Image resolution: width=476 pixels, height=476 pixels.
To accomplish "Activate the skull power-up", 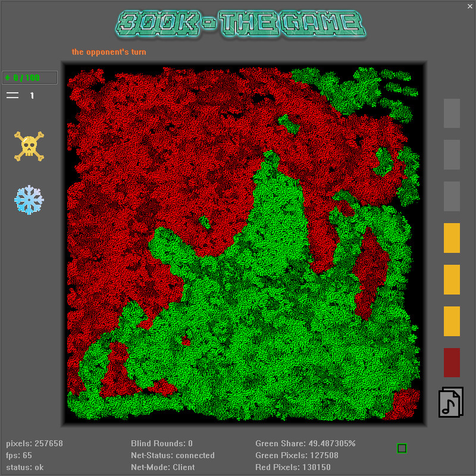I will [x=28, y=146].
